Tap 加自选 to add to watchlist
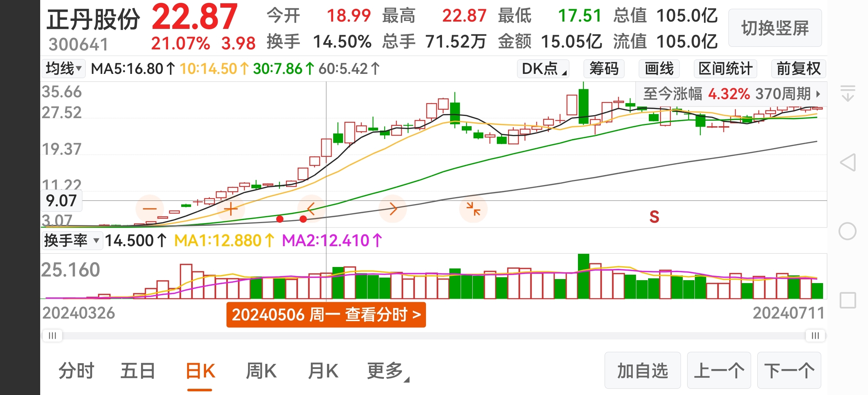The width and height of the screenshot is (868, 395). (x=642, y=371)
